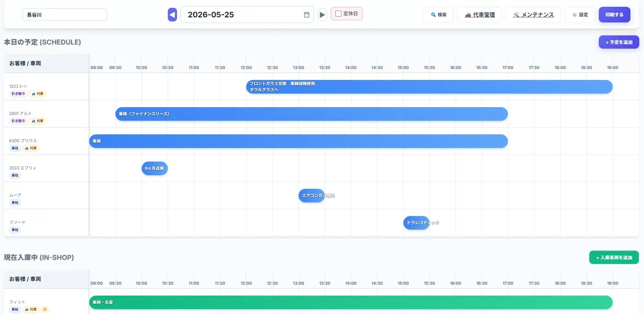Go to previous day with left arrow
Viewport: 644px width, 315px height.
click(172, 15)
